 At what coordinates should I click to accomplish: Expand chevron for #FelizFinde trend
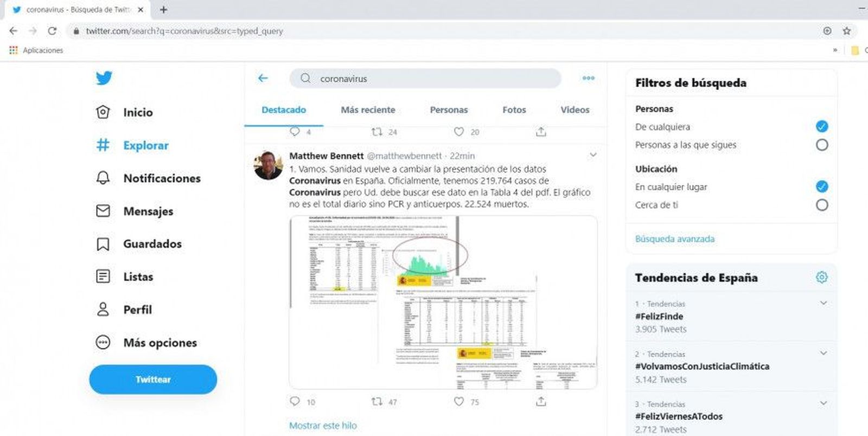[824, 303]
